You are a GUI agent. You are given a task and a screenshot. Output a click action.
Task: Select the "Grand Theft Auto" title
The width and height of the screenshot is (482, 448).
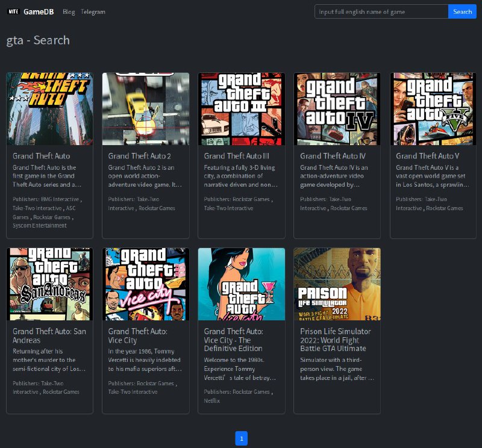(42, 156)
